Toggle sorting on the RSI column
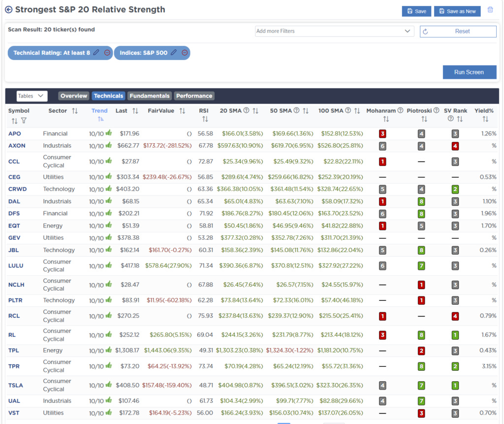Image resolution: width=504 pixels, height=424 pixels. [206, 119]
